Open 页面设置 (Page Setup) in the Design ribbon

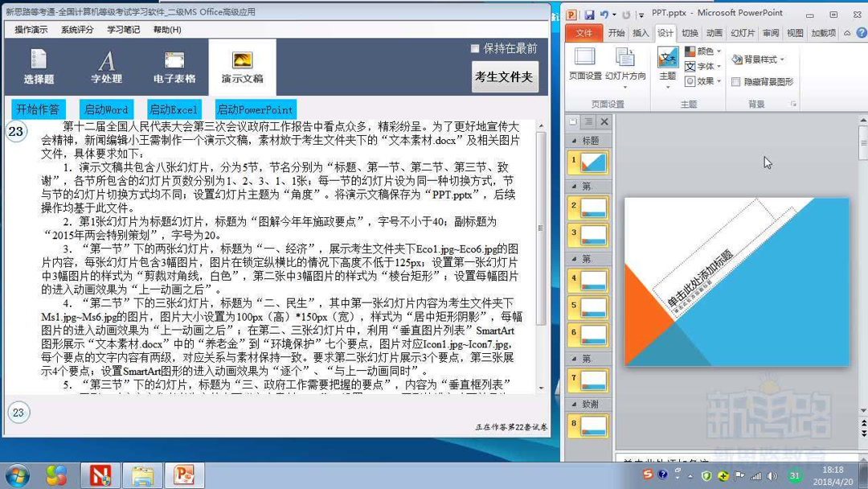[x=583, y=58]
